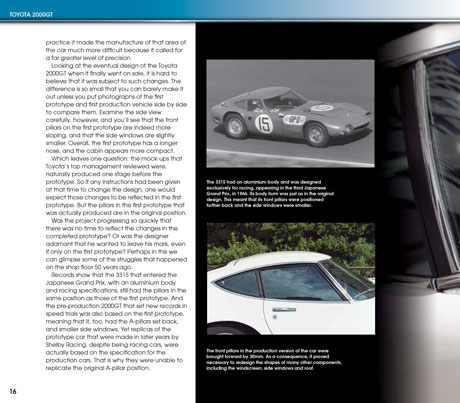Open the black-and-white number 15 race car photo
Screen dimensions: 460x403
point(290,113)
